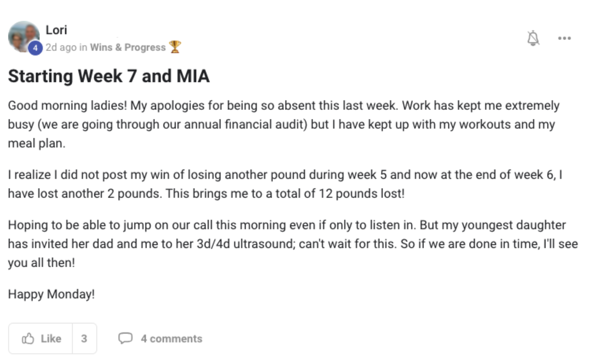Open Lori's profile via her name

tap(56, 30)
